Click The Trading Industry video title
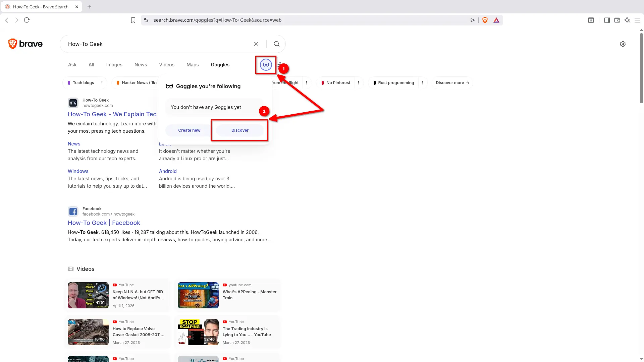 click(247, 332)
